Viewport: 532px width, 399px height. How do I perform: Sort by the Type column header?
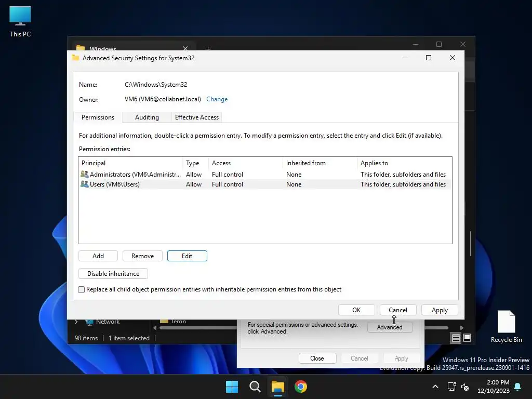tap(195, 163)
